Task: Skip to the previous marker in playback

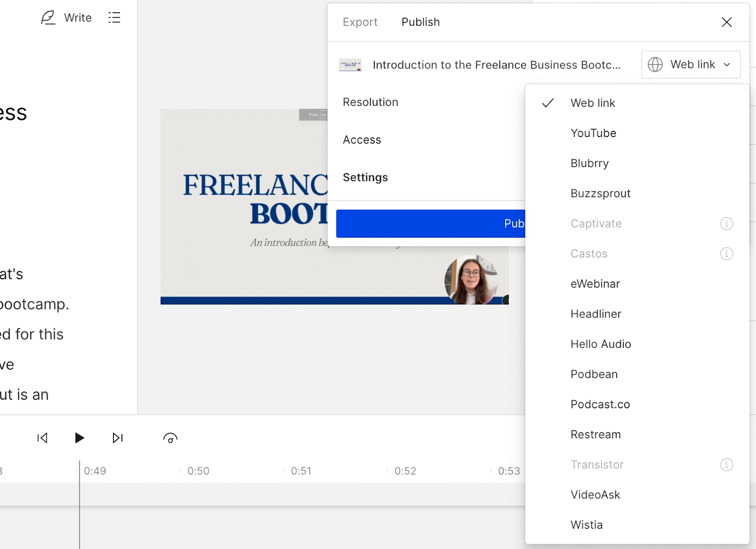Action: point(42,438)
